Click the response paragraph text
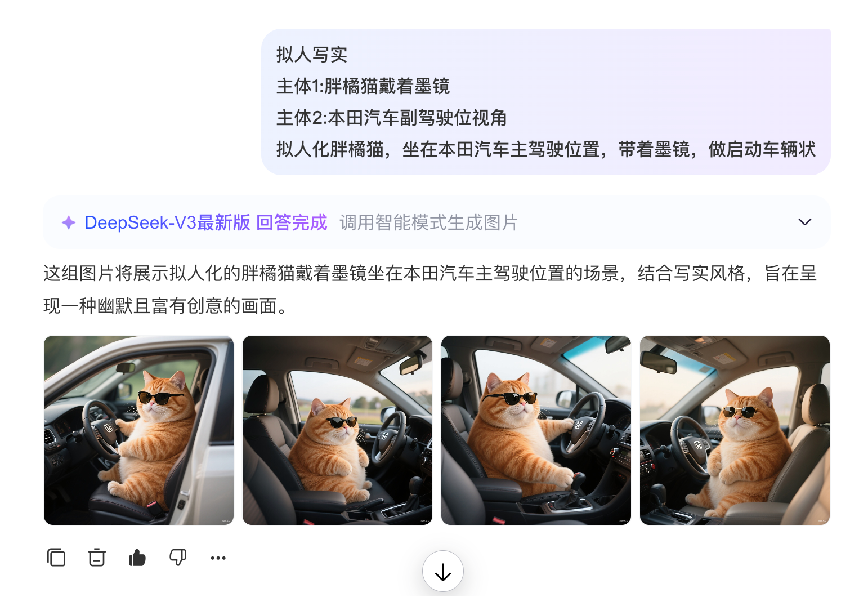868x597 pixels. coord(431,289)
